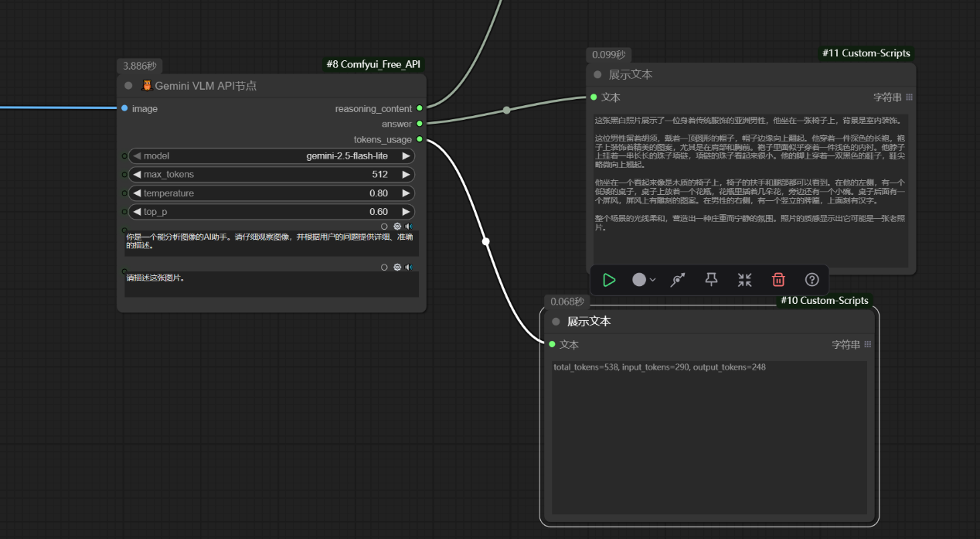
Task: Toggle the small circle above the system prompt
Action: point(384,226)
